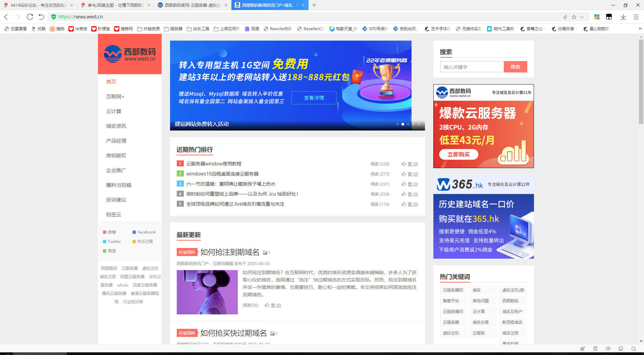
Task: Select 互联网+ in the left navigation
Action: point(115,96)
